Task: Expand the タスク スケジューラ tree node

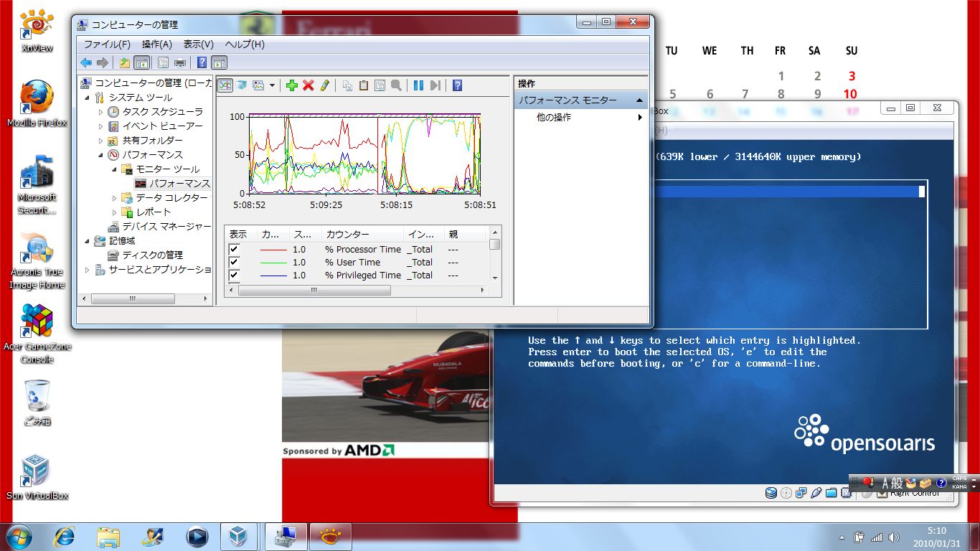Action: point(101,112)
